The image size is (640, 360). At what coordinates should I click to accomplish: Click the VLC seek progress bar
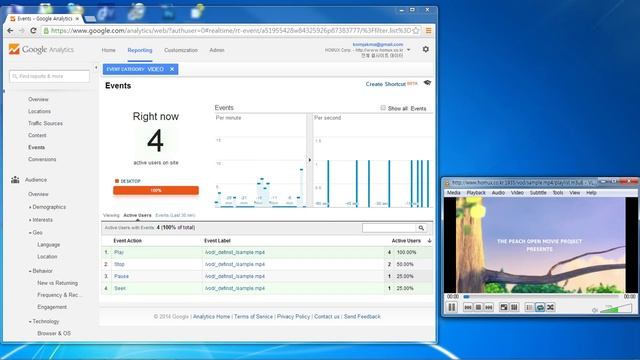[542, 297]
